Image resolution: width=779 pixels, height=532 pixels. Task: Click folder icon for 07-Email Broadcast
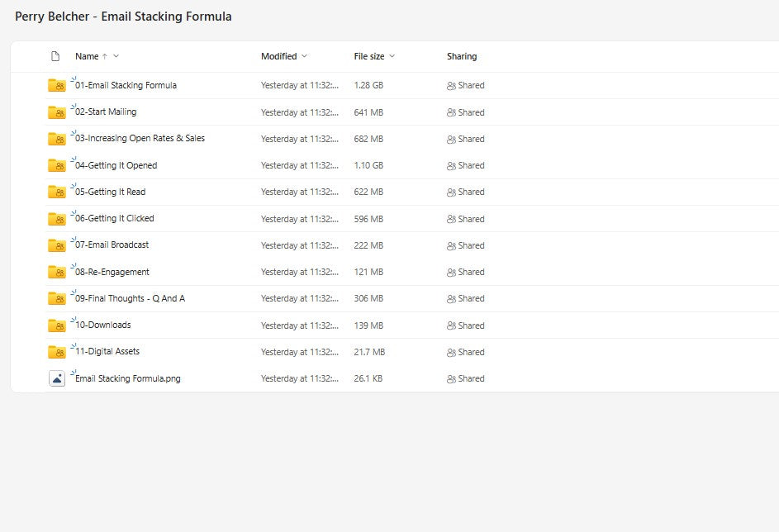(x=57, y=245)
